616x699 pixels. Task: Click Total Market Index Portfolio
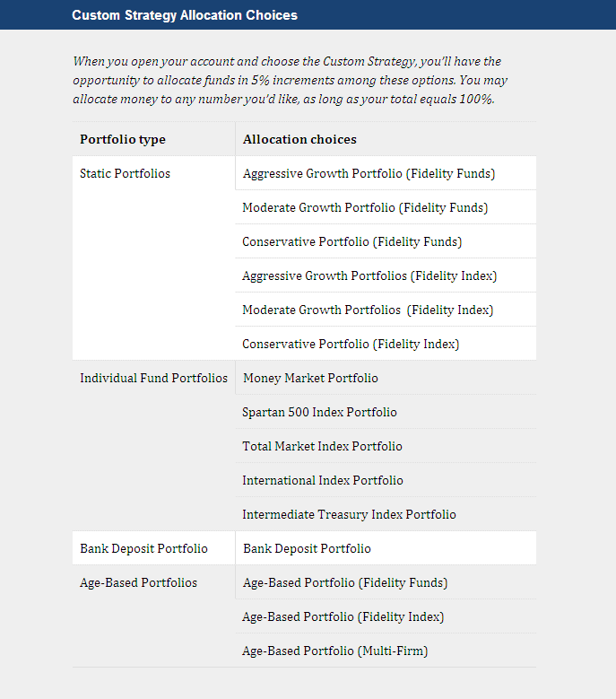322,446
